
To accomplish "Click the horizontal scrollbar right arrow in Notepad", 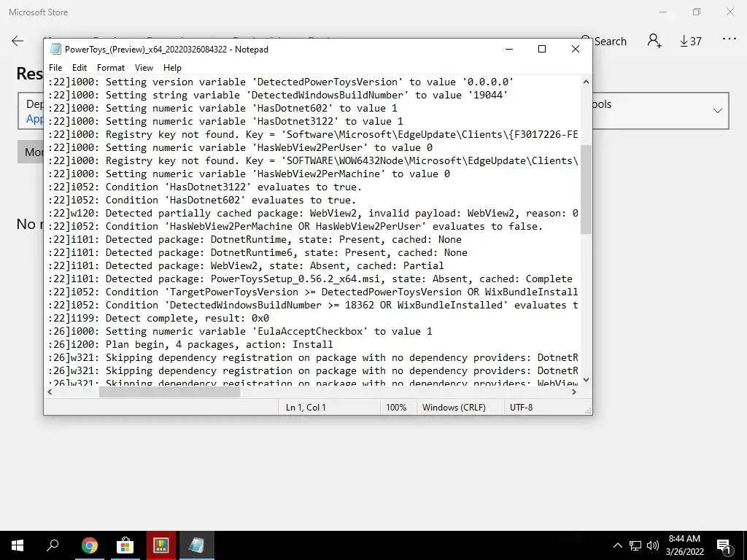I will click(x=574, y=392).
